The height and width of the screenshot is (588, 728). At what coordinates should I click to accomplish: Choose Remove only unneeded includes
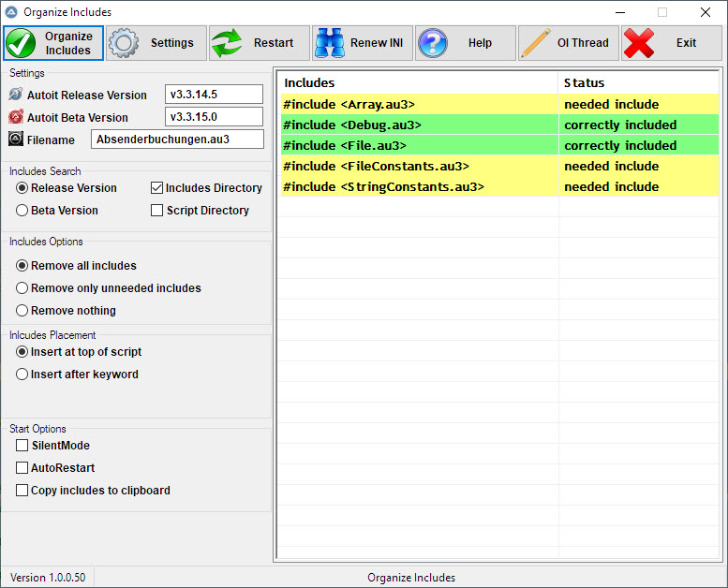22,288
